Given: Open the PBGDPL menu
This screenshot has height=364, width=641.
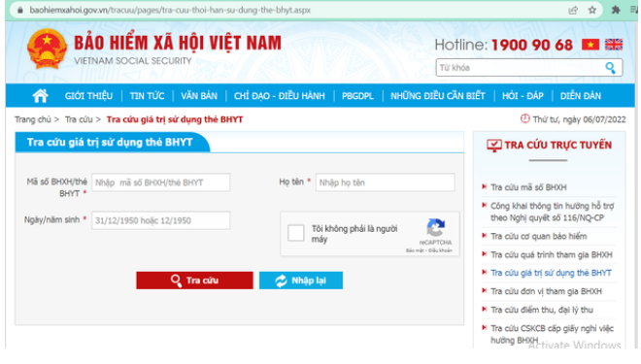Looking at the screenshot, I should click(357, 96).
